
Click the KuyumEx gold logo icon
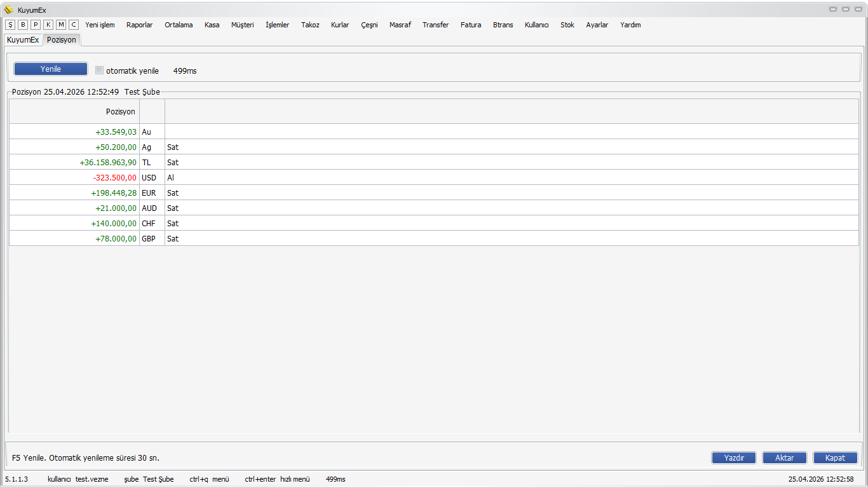click(x=9, y=10)
